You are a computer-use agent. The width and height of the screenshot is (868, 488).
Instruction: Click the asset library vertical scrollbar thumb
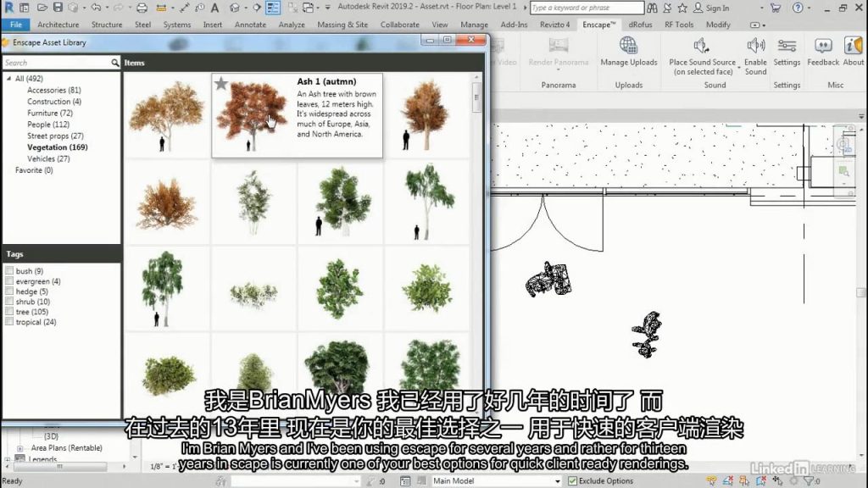476,98
